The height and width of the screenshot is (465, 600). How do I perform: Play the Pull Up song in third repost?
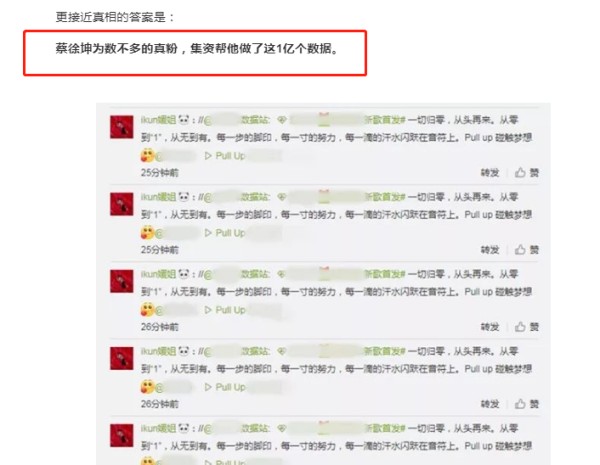click(x=225, y=310)
